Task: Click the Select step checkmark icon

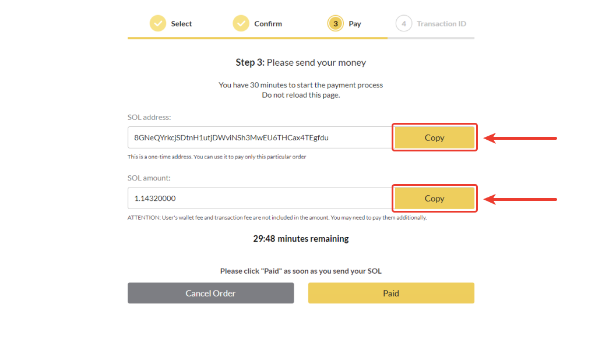Action: [x=158, y=23]
